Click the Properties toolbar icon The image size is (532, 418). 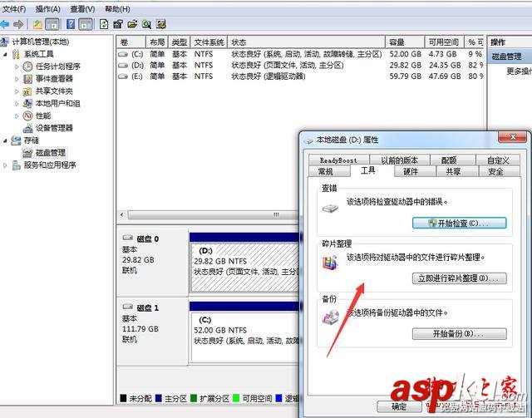118,24
